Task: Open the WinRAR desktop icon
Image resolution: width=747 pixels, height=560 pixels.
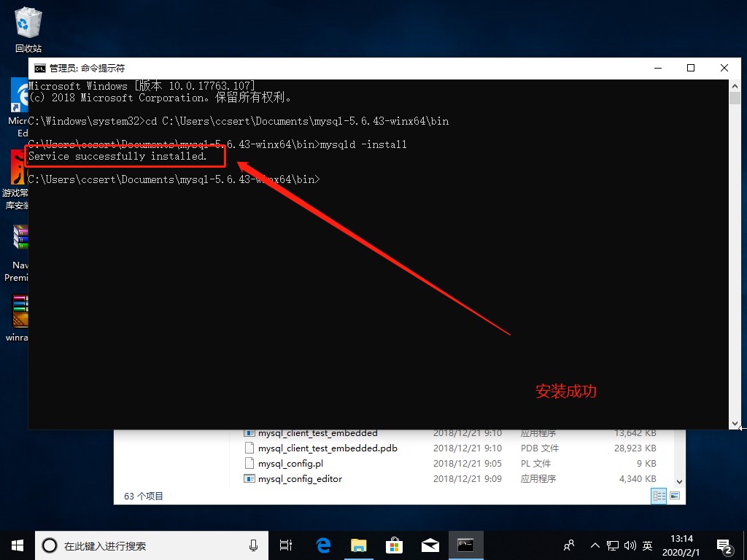Action: pos(19,318)
